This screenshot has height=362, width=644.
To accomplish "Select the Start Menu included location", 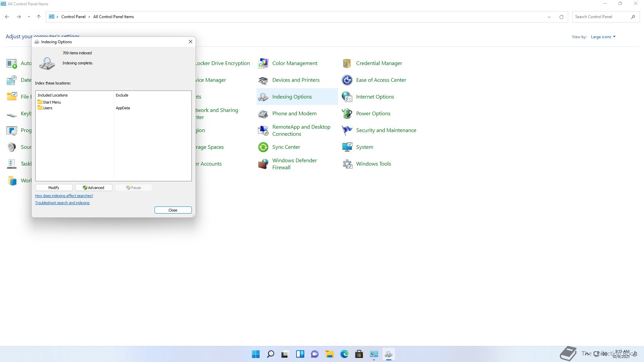I will [49, 102].
